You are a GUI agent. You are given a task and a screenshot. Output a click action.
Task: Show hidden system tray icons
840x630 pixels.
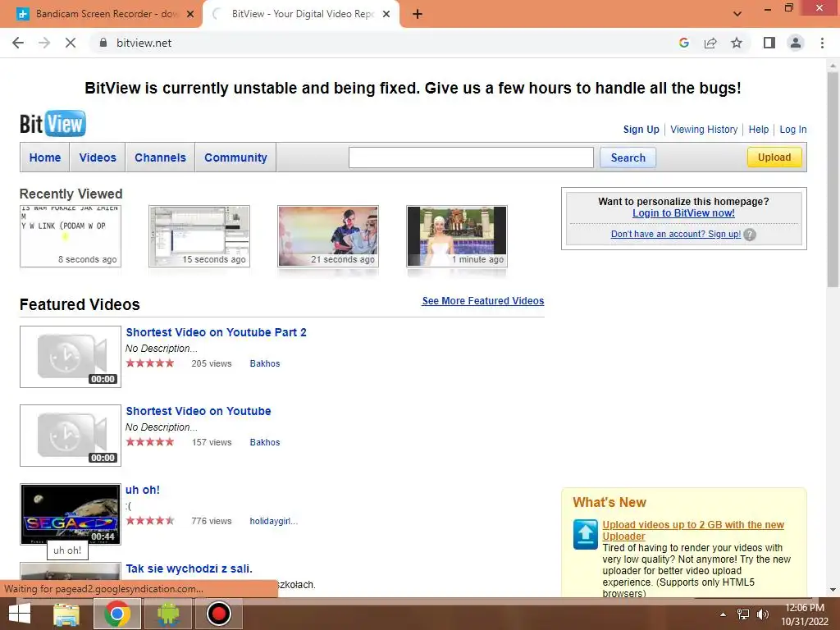tap(723, 614)
